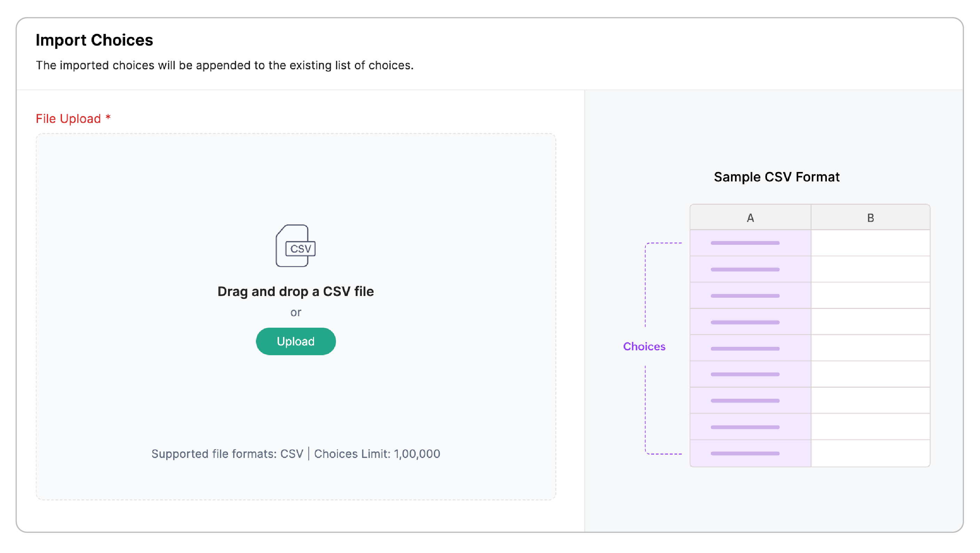Click the 'or' text above Upload
The width and height of the screenshot is (980, 553).
296,312
